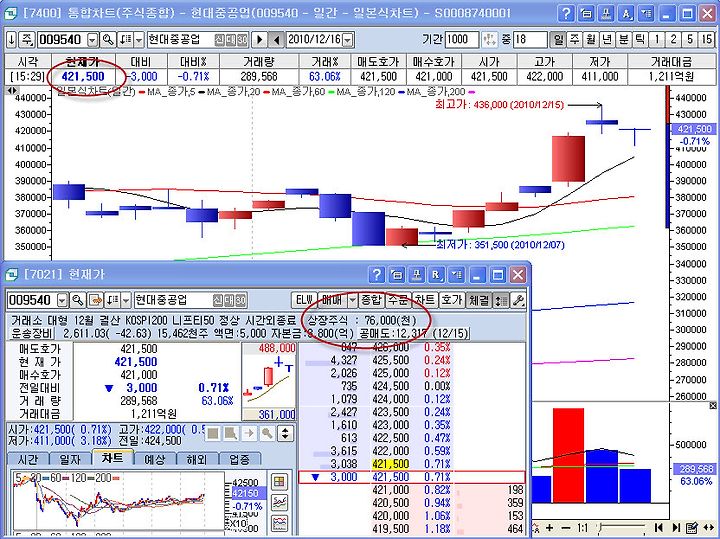This screenshot has width=720, height=539.
Task: Click the 운송장비 sector button
Action: [32, 333]
